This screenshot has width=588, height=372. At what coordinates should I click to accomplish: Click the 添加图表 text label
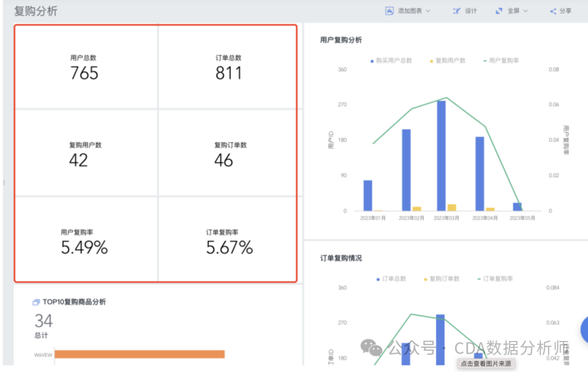pyautogui.click(x=410, y=11)
